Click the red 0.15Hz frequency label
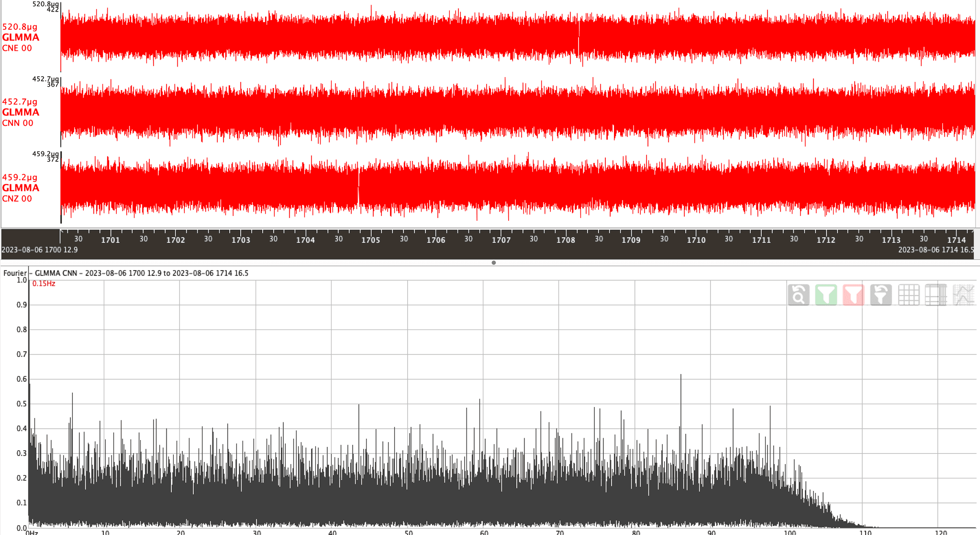Image resolution: width=980 pixels, height=535 pixels. (x=44, y=284)
